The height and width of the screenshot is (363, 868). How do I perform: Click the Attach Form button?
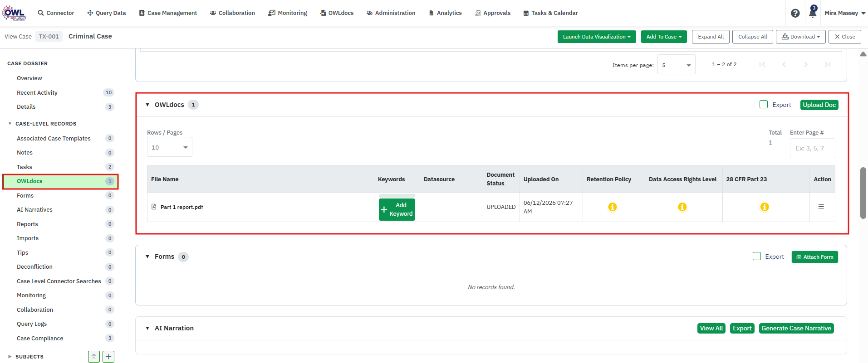click(814, 257)
